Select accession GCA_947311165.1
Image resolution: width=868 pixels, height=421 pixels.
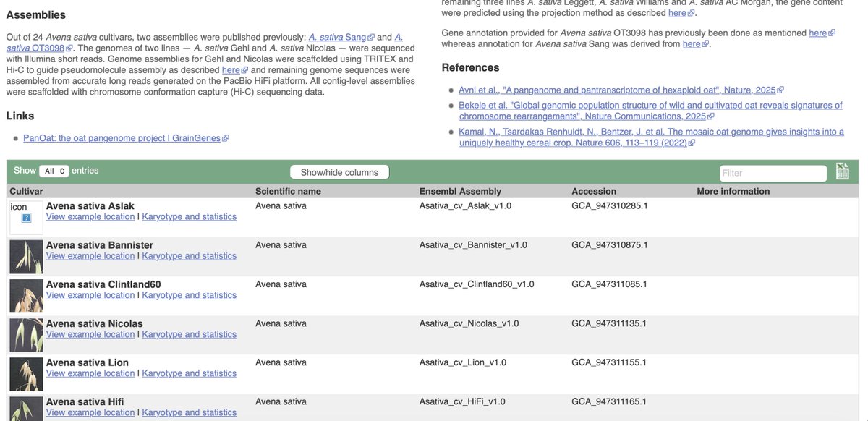pyautogui.click(x=609, y=401)
